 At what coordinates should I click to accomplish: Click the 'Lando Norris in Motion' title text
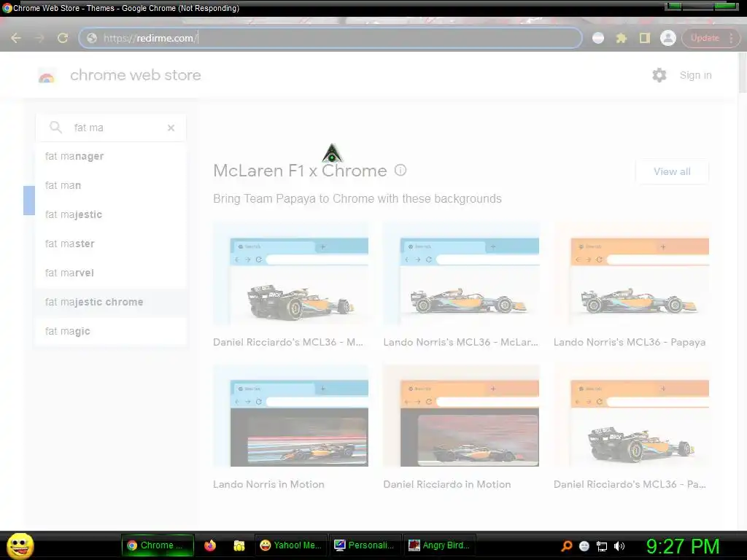point(268,484)
